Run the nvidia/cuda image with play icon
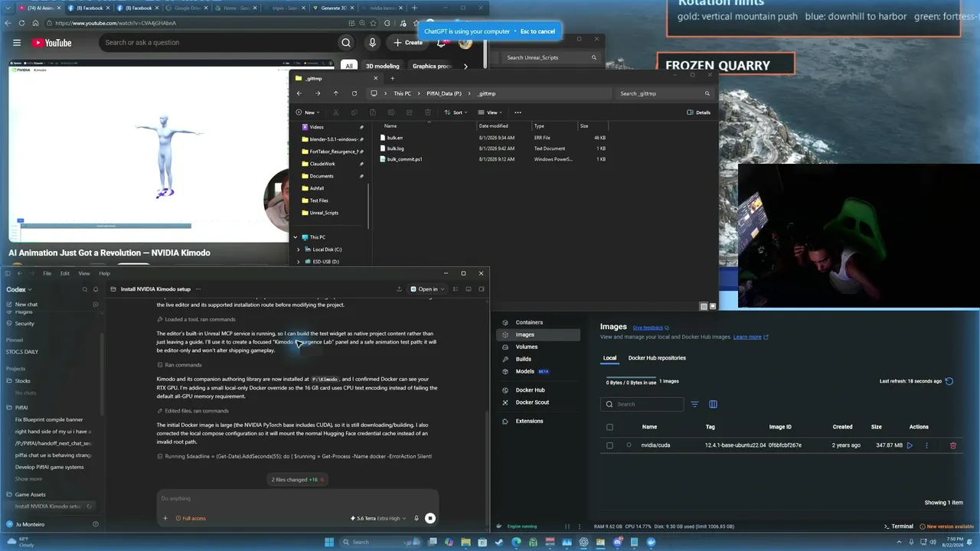 (910, 445)
